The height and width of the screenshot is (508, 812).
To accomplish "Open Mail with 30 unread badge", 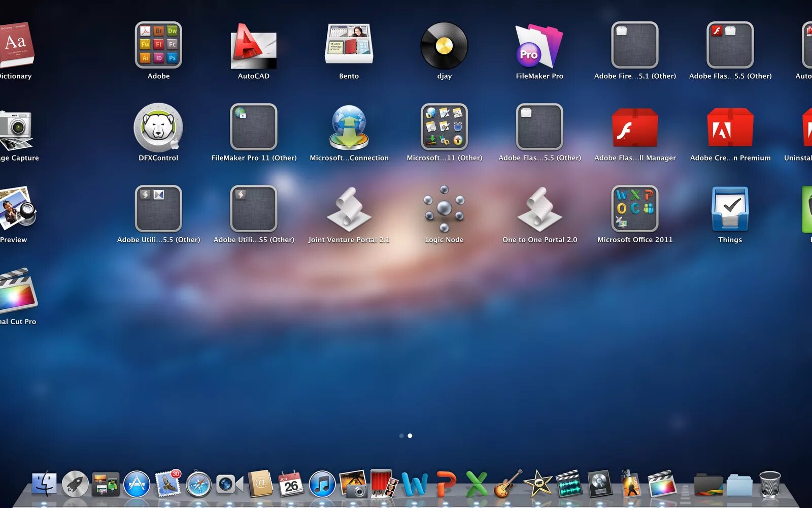I will [167, 484].
